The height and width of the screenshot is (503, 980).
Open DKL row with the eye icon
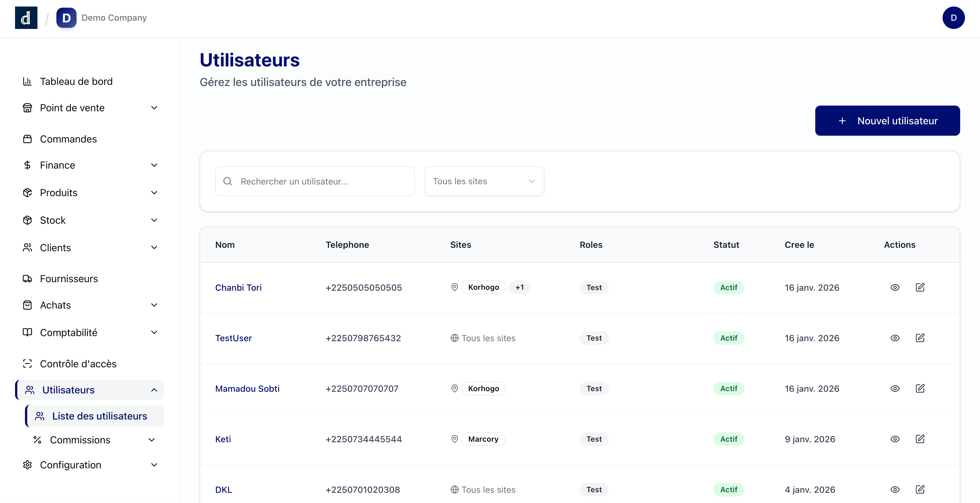click(x=895, y=490)
